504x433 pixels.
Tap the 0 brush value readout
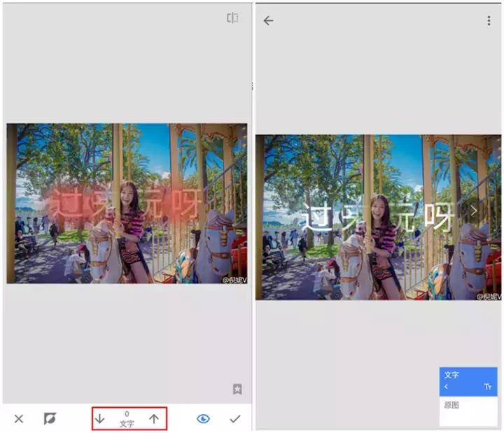click(x=127, y=413)
